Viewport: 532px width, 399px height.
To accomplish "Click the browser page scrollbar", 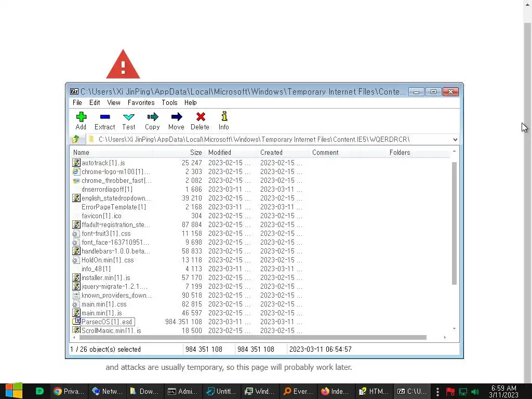I will pyautogui.click(x=528, y=204).
